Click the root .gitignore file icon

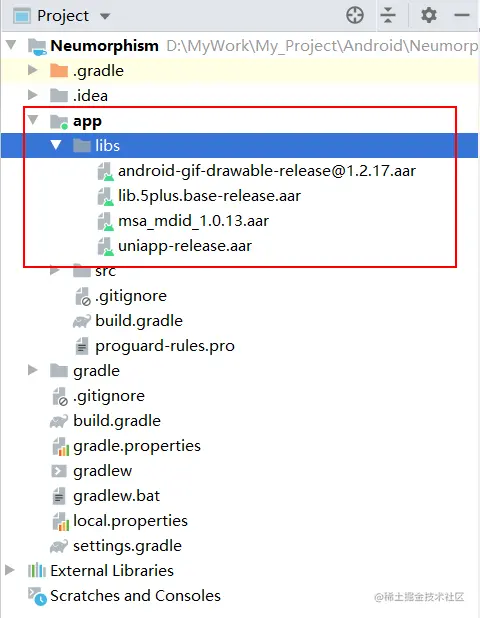click(60, 396)
